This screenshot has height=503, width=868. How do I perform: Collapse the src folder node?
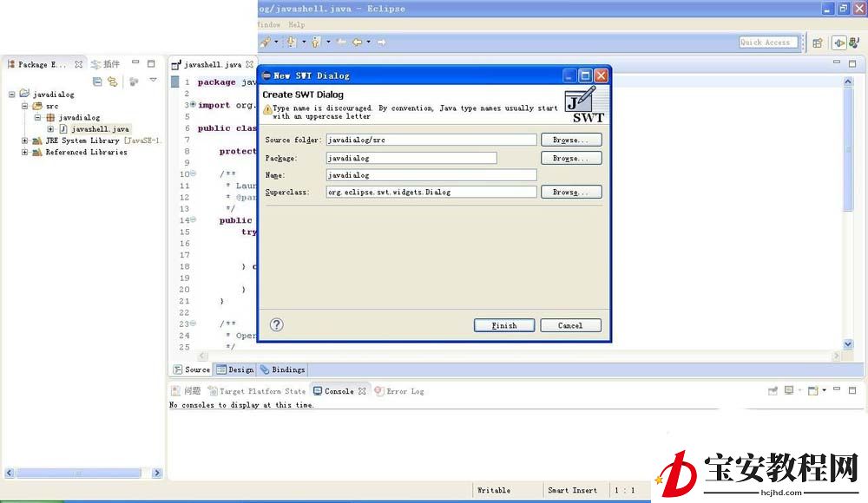point(25,106)
